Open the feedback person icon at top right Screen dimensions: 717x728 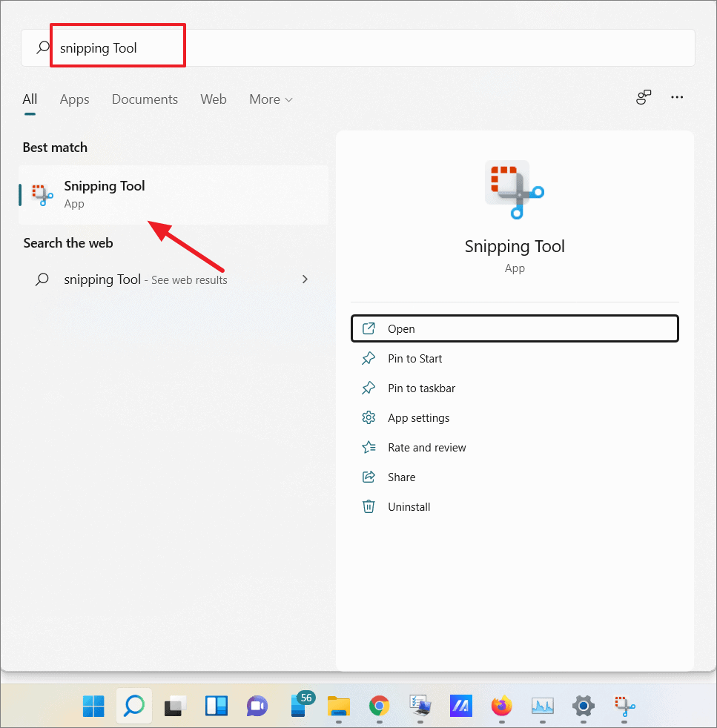(x=643, y=97)
